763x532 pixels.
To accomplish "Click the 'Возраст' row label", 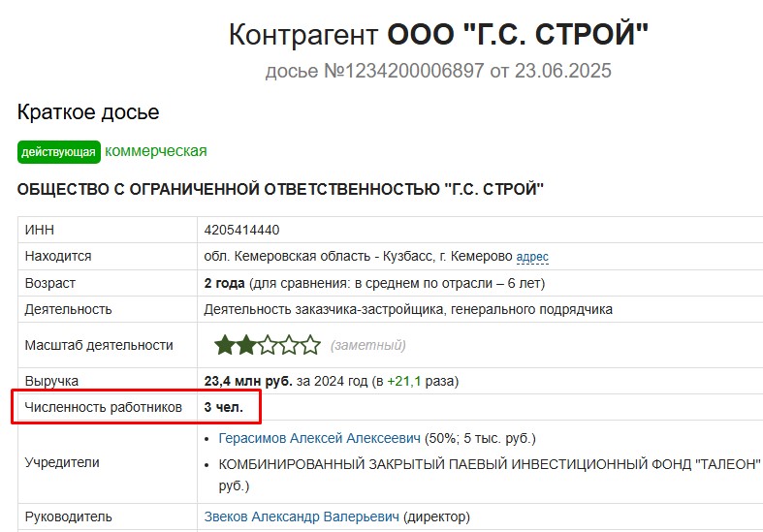I will pos(50,283).
